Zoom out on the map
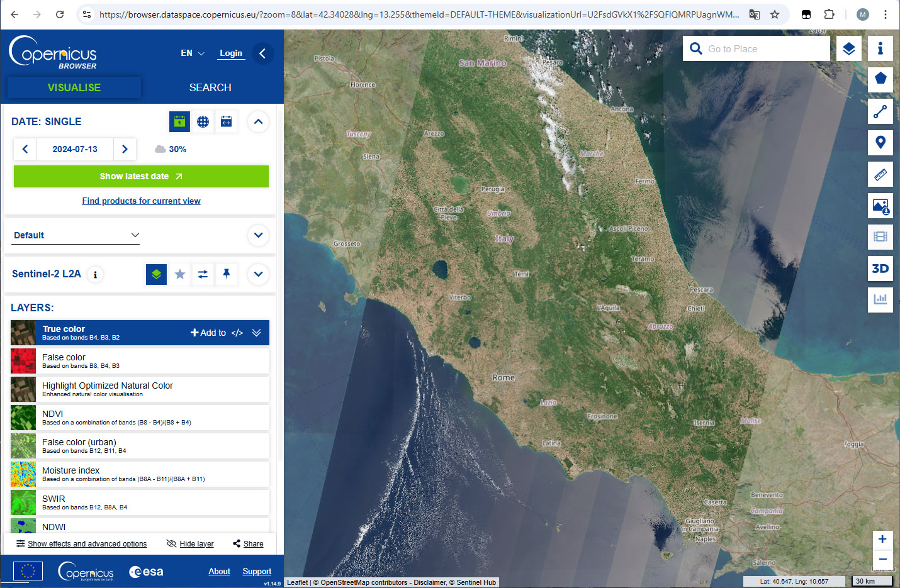This screenshot has height=588, width=900. click(882, 559)
